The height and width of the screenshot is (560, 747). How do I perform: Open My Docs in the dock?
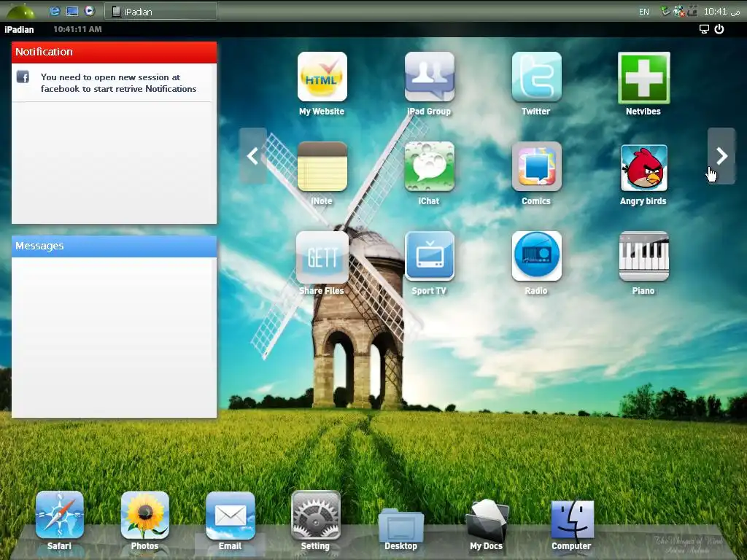(487, 519)
